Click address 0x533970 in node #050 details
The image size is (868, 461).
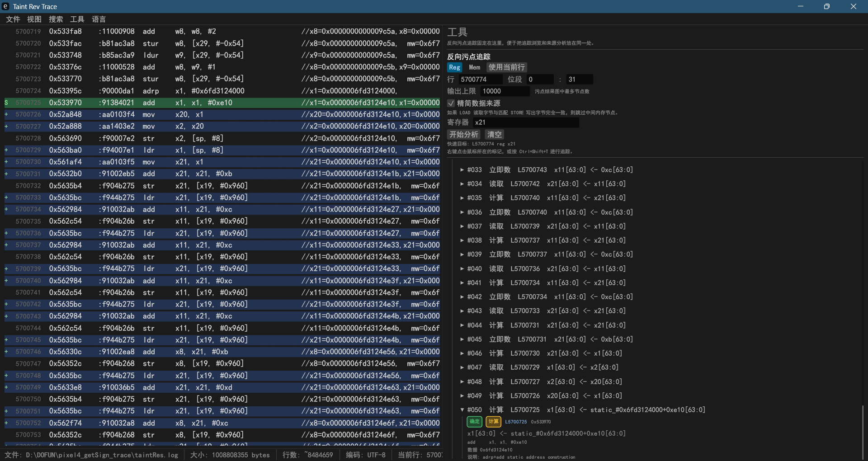(x=541, y=422)
